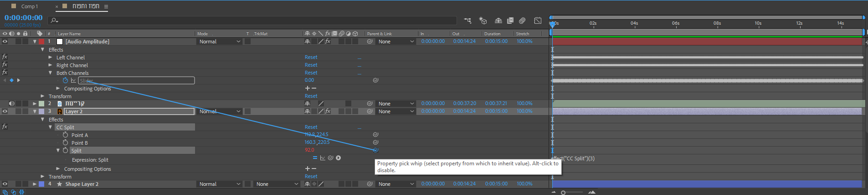Open blending Mode dropdown for Audio Amplitude
Screen dimensions: 868x195
(x=220, y=42)
